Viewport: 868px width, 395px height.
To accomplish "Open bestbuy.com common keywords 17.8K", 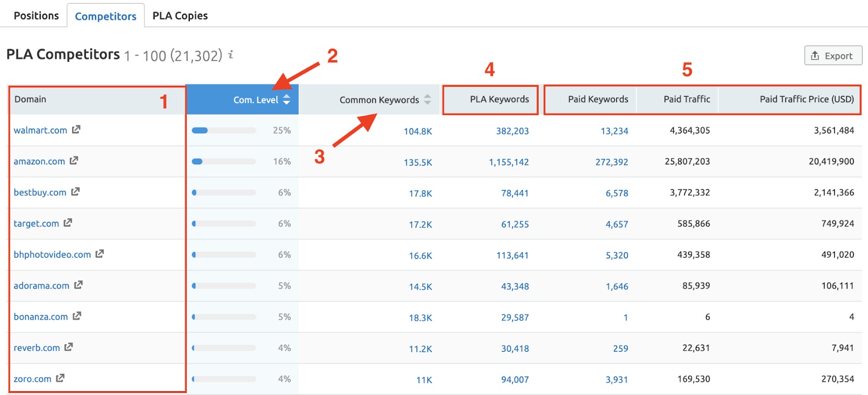I will click(x=420, y=193).
